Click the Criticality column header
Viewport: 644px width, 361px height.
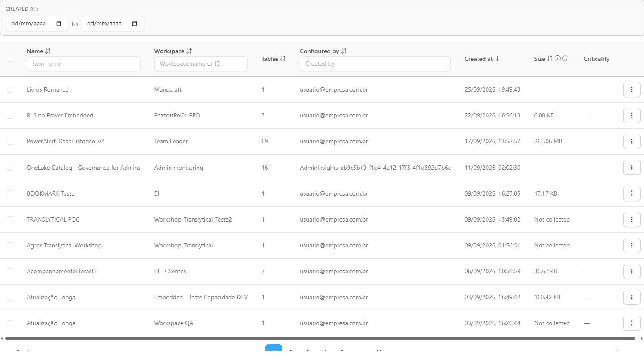597,59
